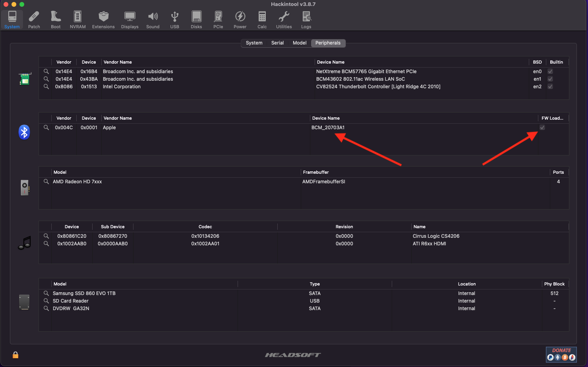Image resolution: width=588 pixels, height=367 pixels.
Task: Toggle FW Loaded checkbox for Apple Bluetooth
Action: coord(542,128)
